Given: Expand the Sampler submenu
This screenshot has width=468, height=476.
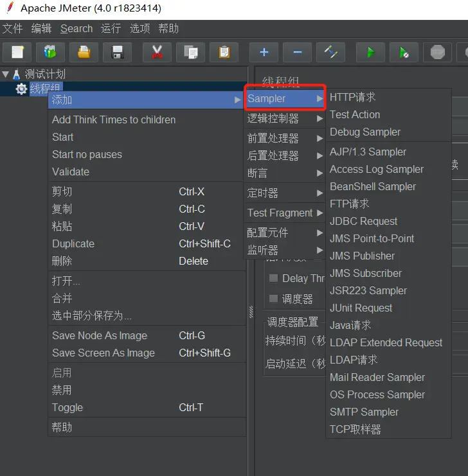Looking at the screenshot, I should pos(285,98).
